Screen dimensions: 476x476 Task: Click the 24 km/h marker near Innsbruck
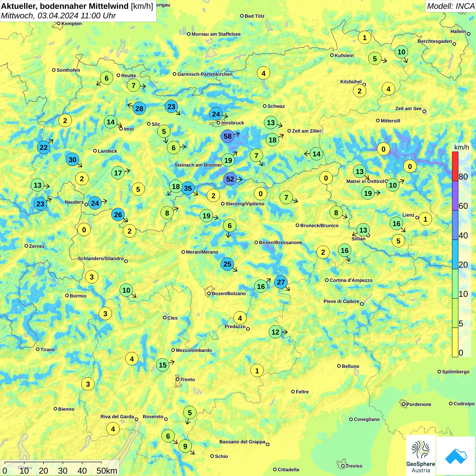pyautogui.click(x=216, y=114)
